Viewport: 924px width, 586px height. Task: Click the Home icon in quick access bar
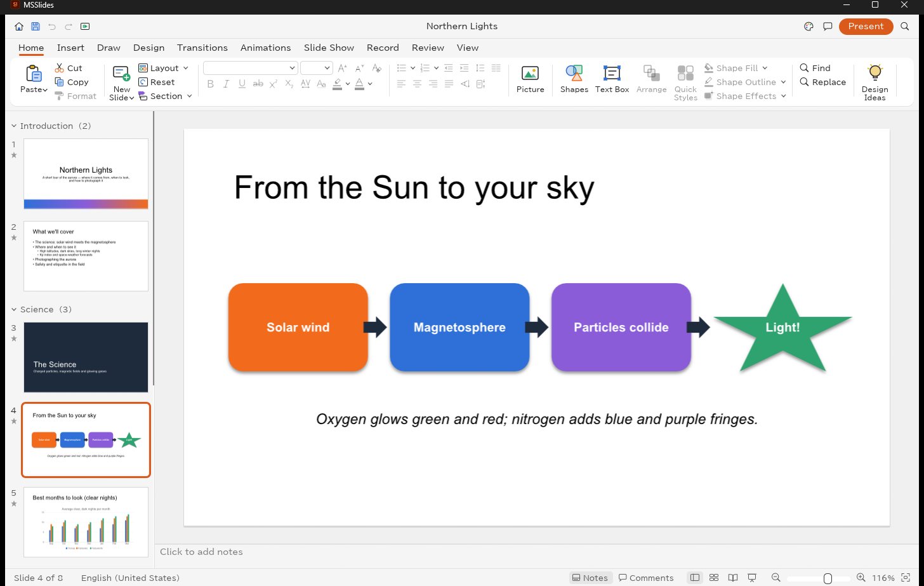(19, 27)
